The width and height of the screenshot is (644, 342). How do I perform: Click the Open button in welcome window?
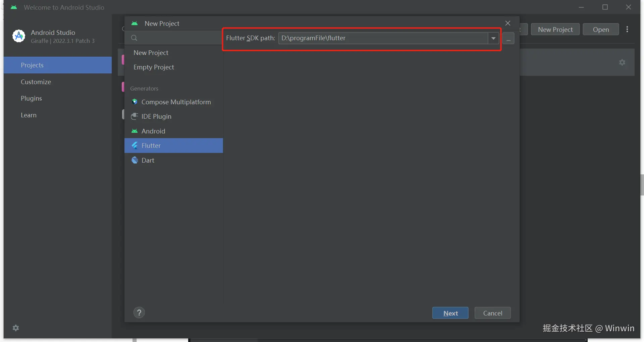click(x=601, y=30)
